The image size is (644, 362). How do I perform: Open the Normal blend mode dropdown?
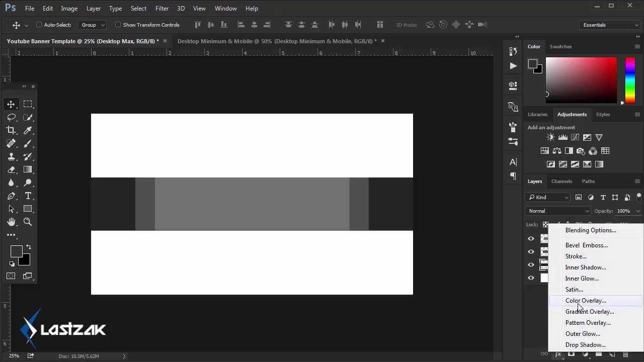tap(557, 211)
